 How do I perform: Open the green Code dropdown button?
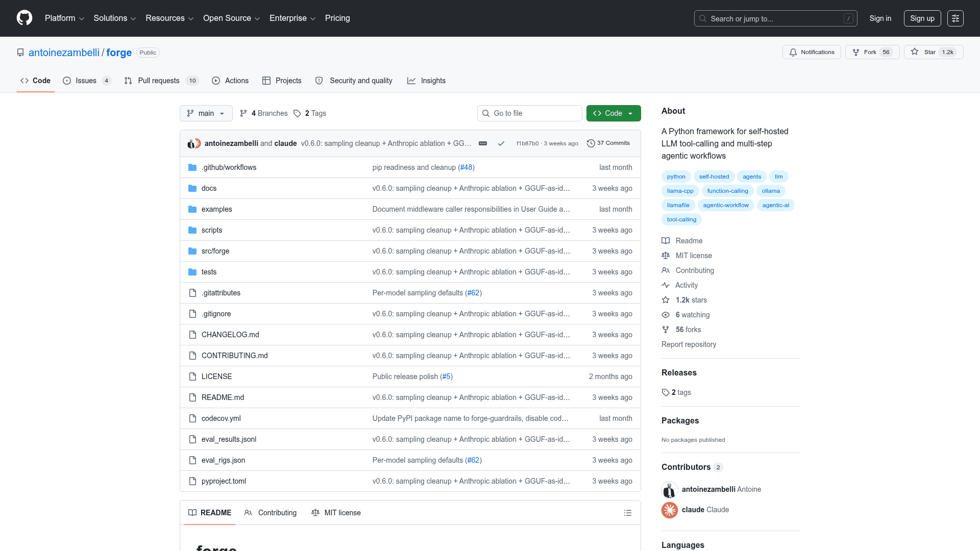click(614, 113)
